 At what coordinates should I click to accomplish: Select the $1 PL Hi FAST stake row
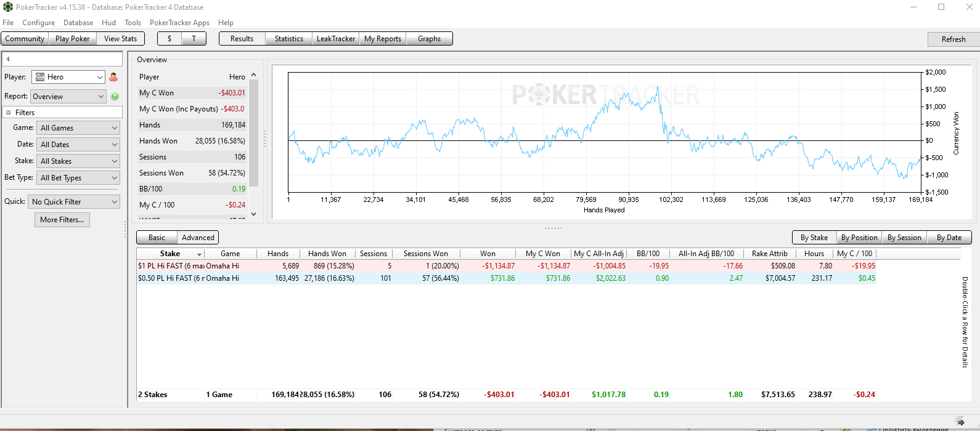tap(506, 266)
